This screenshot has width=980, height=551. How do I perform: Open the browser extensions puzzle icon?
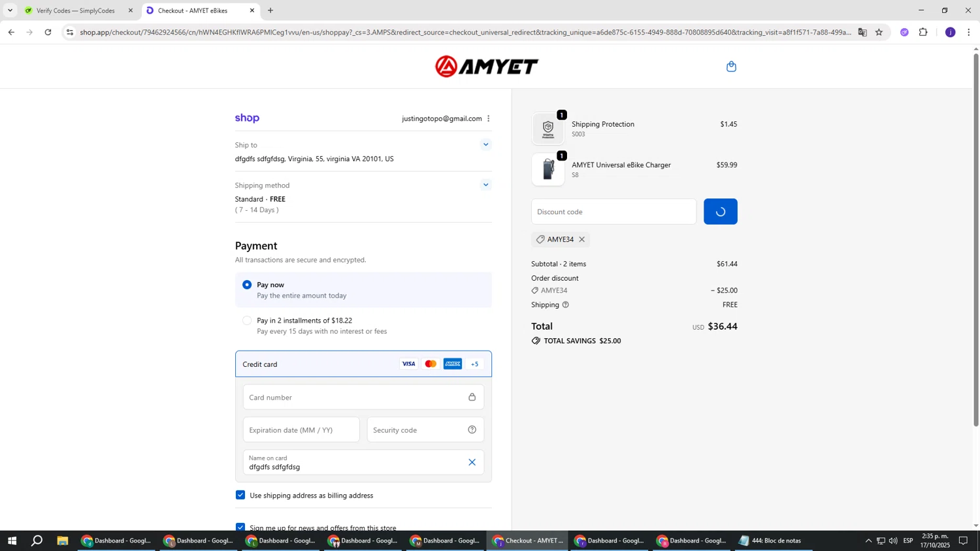pyautogui.click(x=923, y=32)
